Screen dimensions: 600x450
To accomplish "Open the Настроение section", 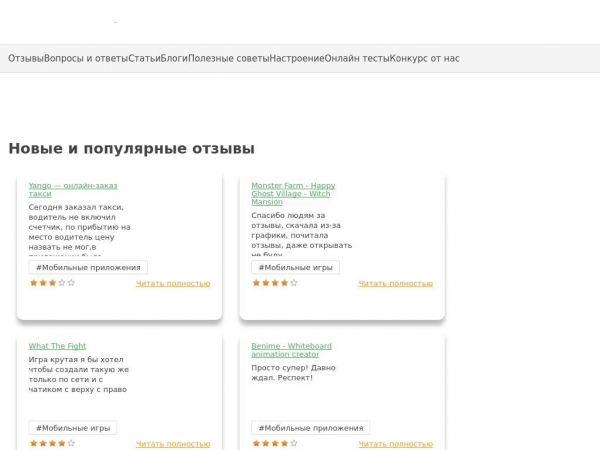I will point(297,59).
